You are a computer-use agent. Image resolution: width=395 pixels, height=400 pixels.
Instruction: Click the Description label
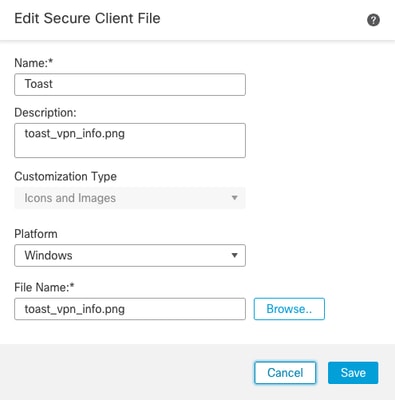pyautogui.click(x=45, y=113)
